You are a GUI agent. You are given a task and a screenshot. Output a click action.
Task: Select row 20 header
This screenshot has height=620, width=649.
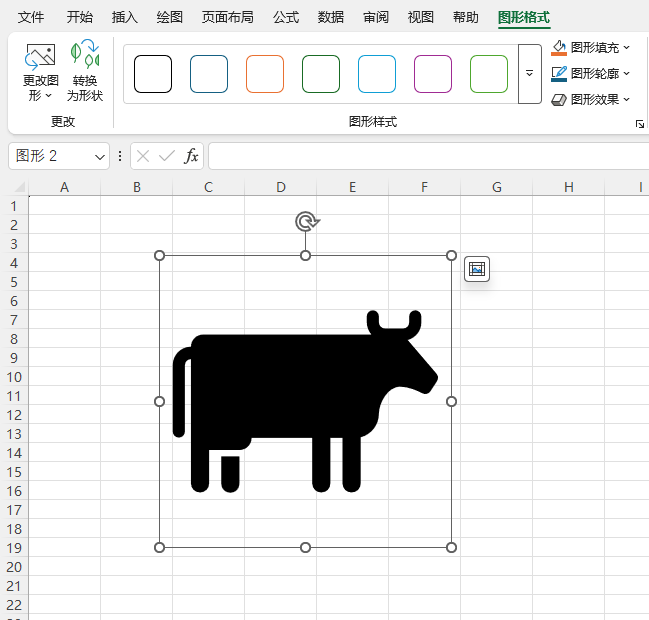14,567
